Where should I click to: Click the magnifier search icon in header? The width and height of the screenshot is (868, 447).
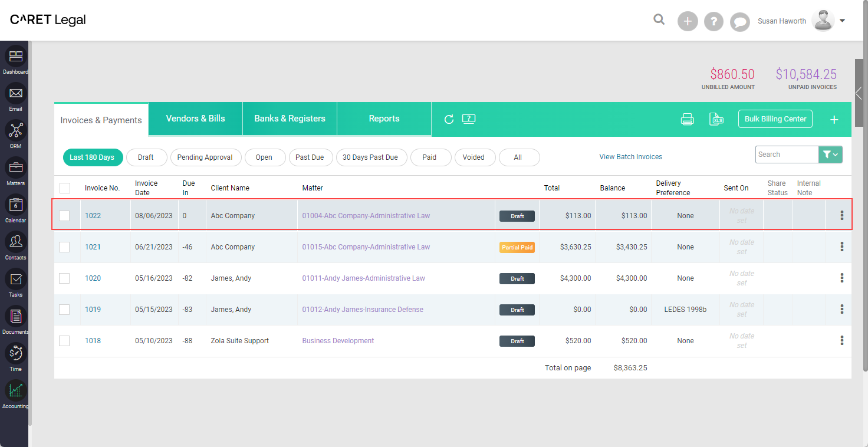tap(659, 20)
